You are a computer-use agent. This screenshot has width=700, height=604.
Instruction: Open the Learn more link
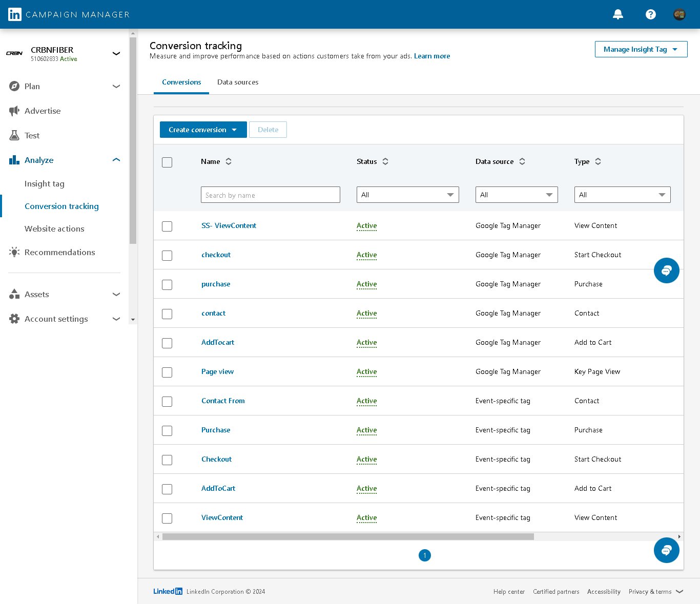(x=432, y=56)
